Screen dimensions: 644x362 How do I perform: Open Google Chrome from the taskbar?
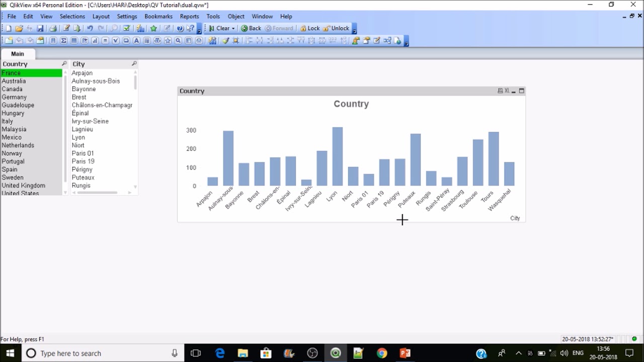click(382, 353)
